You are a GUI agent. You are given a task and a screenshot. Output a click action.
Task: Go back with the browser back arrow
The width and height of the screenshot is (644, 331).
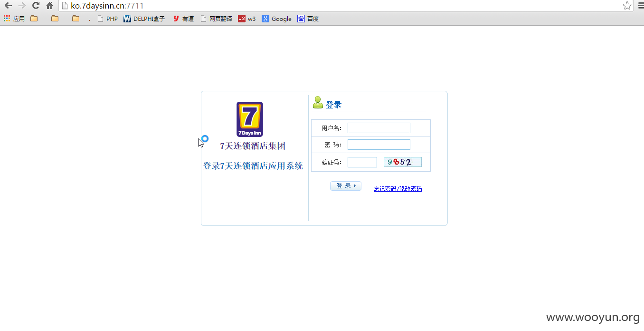(x=8, y=6)
